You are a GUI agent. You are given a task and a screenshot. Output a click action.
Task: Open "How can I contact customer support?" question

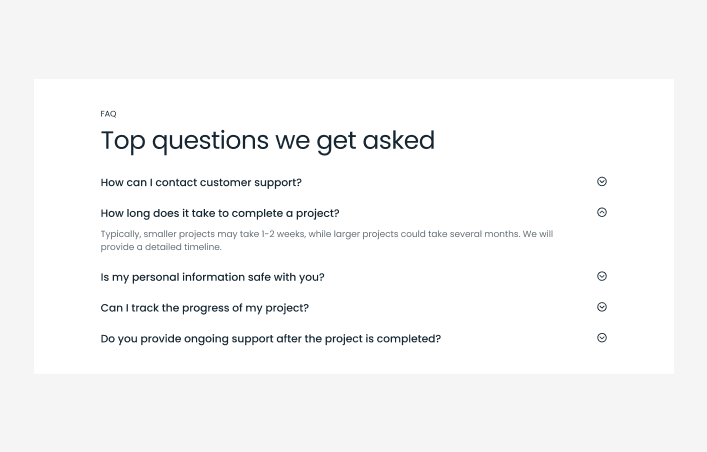(201, 183)
